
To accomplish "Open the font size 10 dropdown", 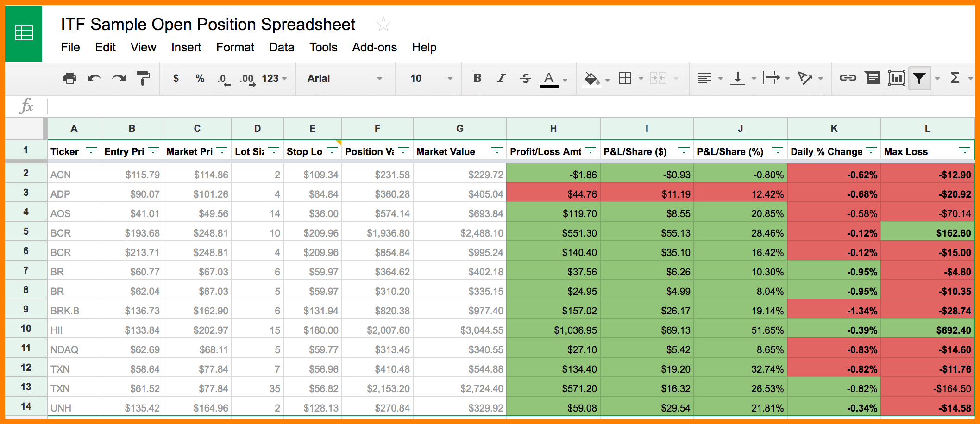I will pyautogui.click(x=431, y=78).
